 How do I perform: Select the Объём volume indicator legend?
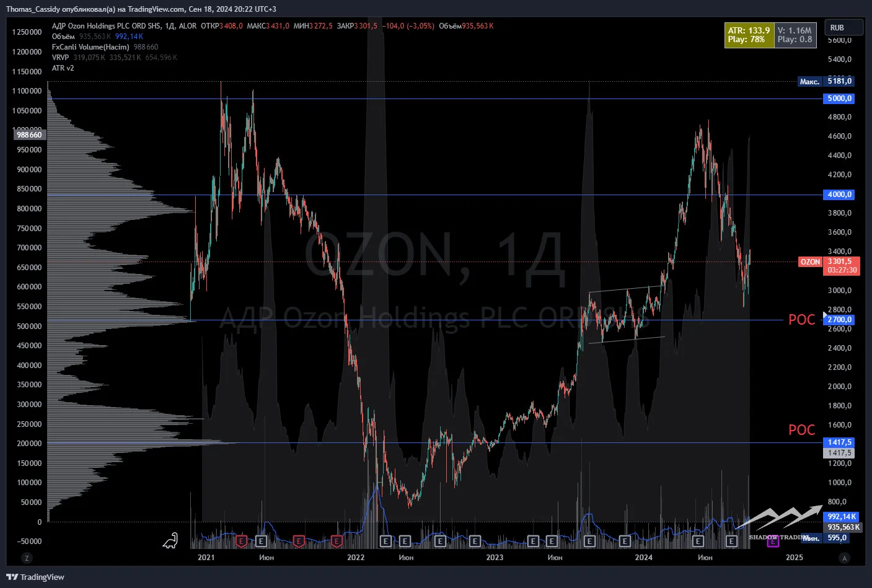click(63, 37)
